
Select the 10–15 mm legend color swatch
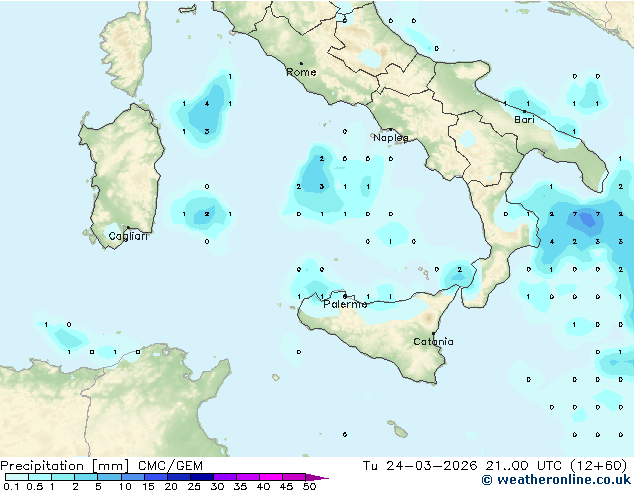point(132,477)
